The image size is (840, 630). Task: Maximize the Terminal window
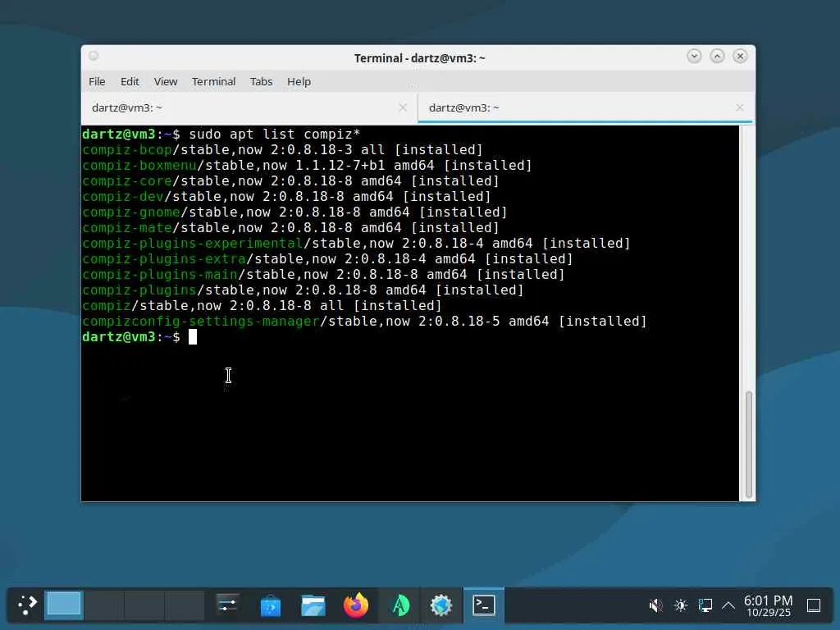717,57
